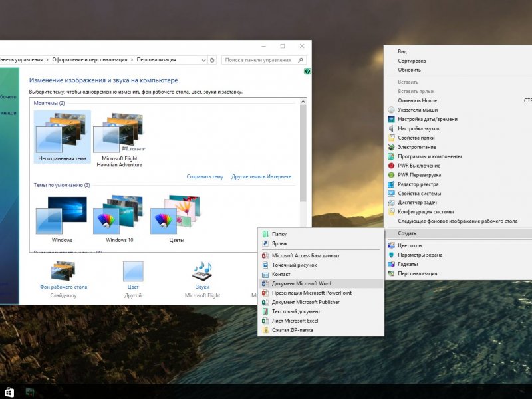Click the folder properties icon
The image size is (532, 399).
pos(391,138)
